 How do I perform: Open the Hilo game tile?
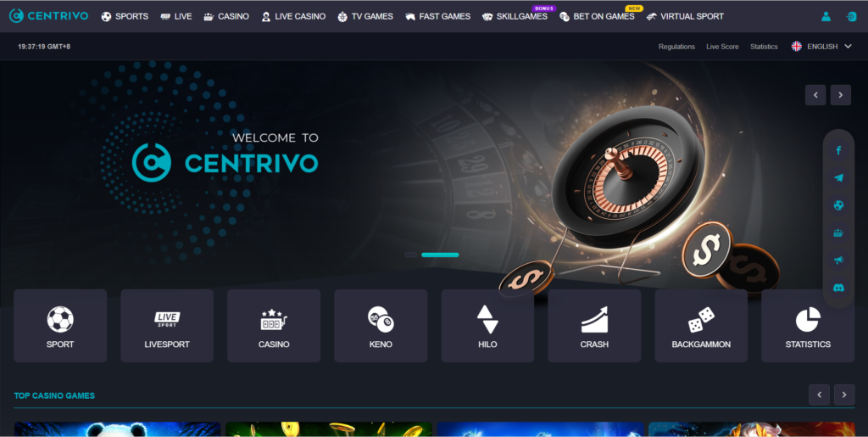coord(487,326)
